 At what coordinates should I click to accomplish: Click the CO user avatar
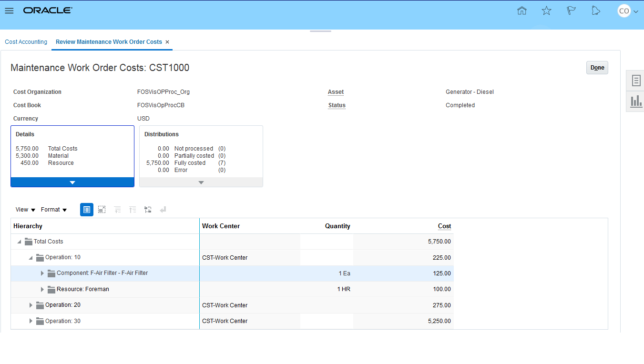click(x=624, y=11)
